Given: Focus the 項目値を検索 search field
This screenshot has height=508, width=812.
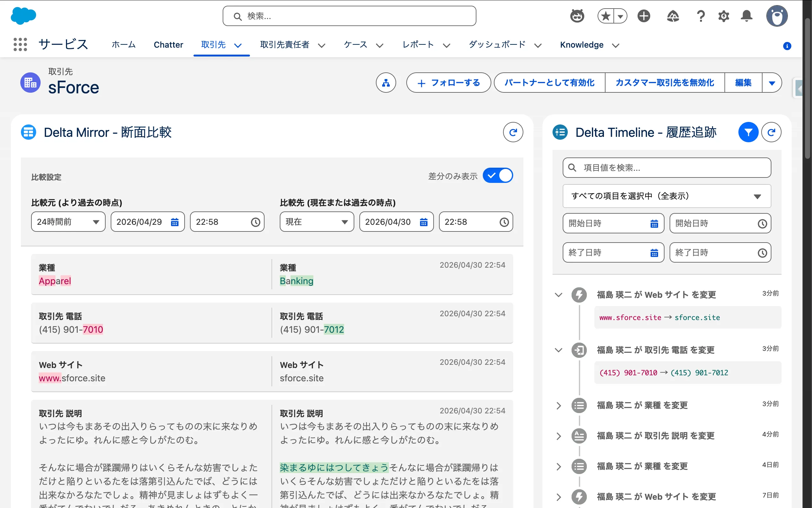Looking at the screenshot, I should pos(667,168).
